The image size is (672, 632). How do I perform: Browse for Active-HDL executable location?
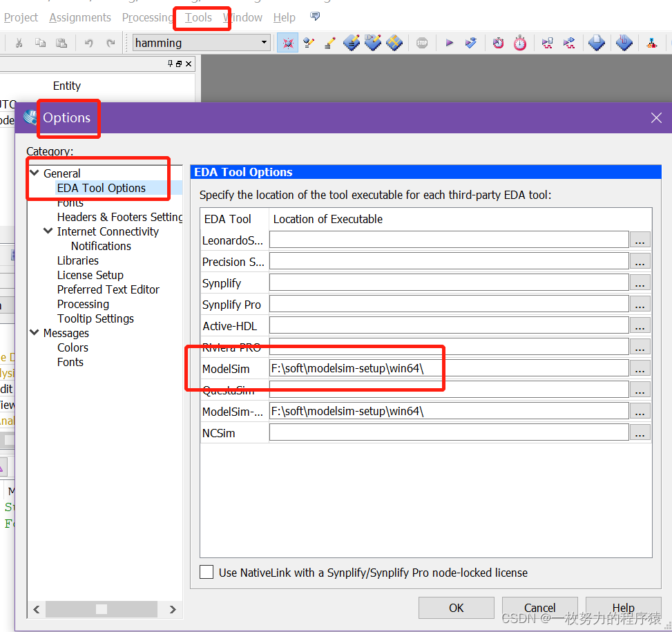coord(640,325)
